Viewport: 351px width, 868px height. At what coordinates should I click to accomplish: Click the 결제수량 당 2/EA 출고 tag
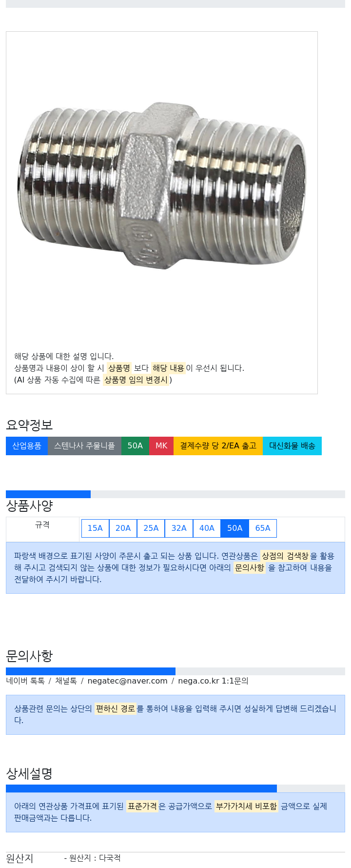[218, 446]
